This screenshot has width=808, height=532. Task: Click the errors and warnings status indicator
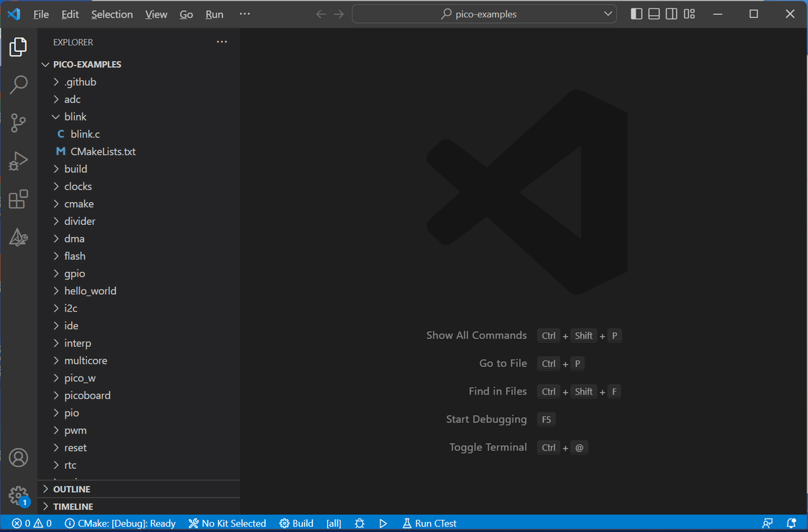(x=32, y=523)
